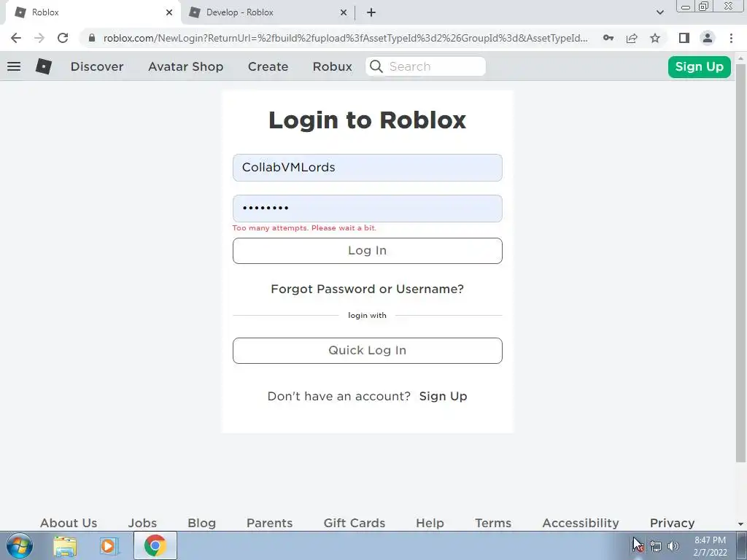747x560 pixels.
Task: Reload the page with refresh icon
Action: 63,38
